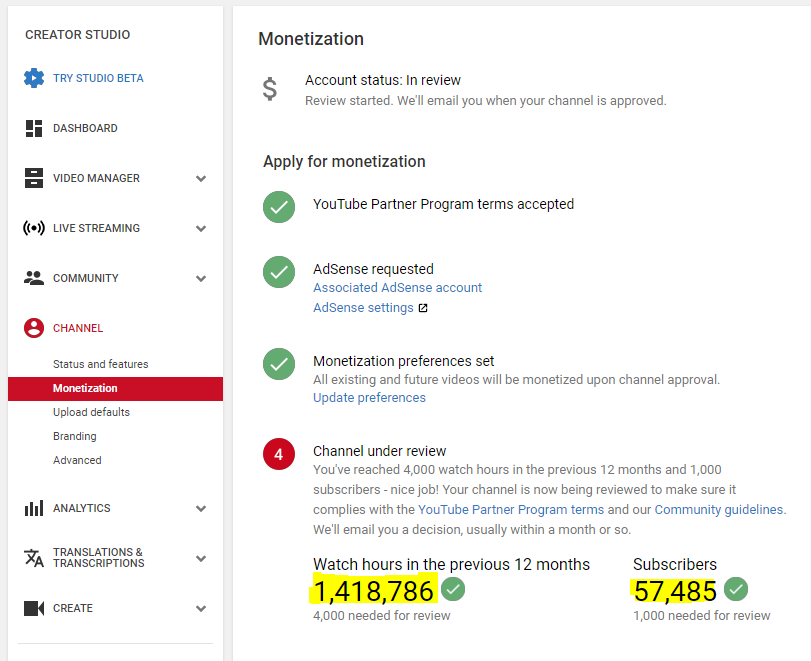
Task: Click 'Monetization preferences set' text
Action: [x=403, y=361]
